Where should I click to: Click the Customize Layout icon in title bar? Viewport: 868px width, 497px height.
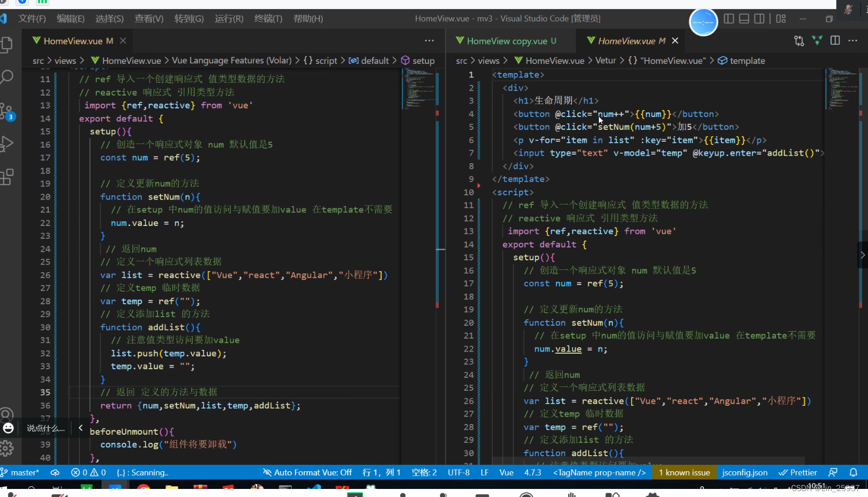781,19
